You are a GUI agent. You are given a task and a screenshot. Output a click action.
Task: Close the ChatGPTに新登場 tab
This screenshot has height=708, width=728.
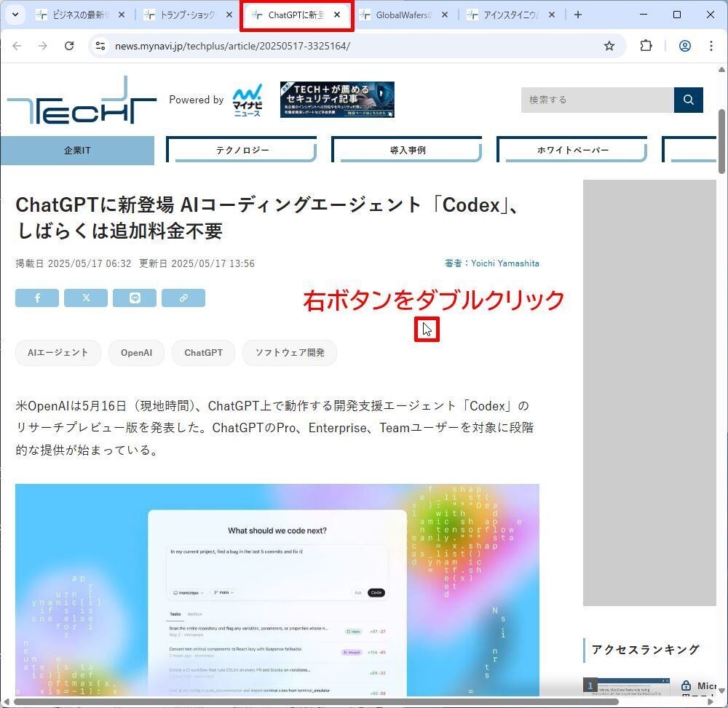tap(337, 15)
